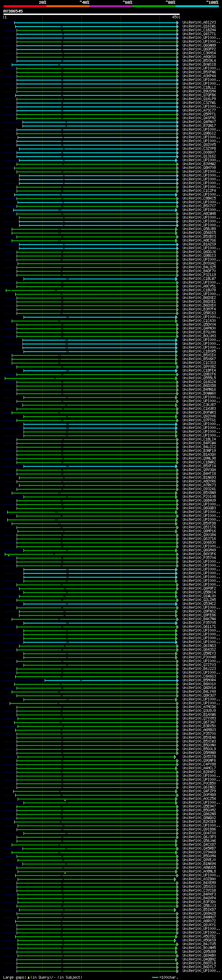
Task: Select hit label UniRef100_Q6GNH9
Action: tap(199, 45)
